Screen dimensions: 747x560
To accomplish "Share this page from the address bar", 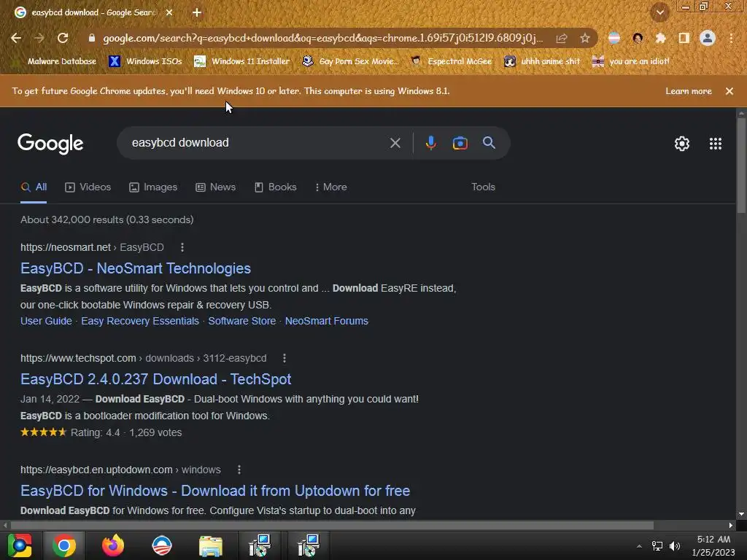I will [x=562, y=38].
